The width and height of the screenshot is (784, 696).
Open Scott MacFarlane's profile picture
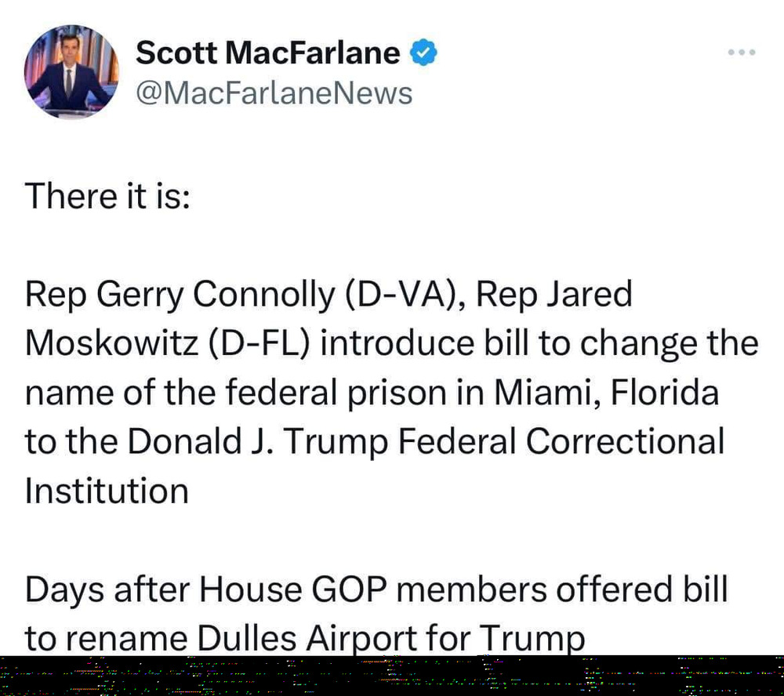click(x=71, y=72)
